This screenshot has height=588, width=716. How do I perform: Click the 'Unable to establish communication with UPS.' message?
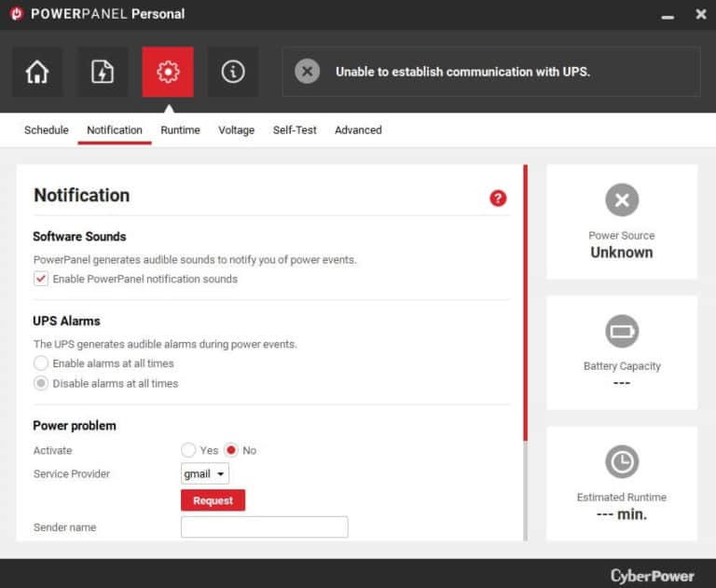coord(462,72)
